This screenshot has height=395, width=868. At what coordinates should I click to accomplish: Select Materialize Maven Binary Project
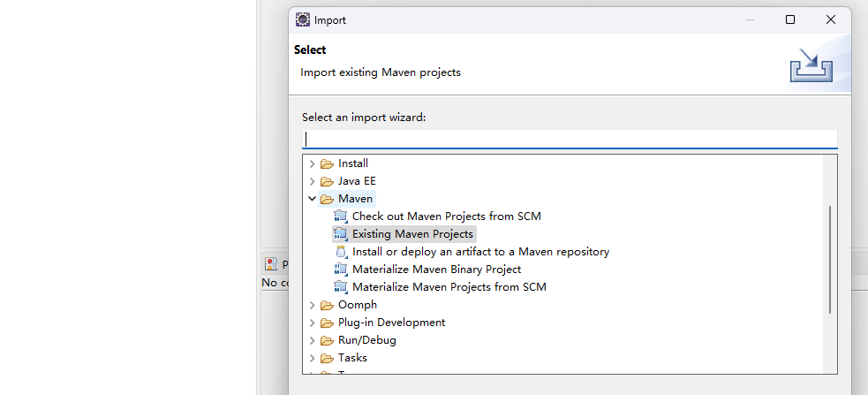click(x=436, y=270)
